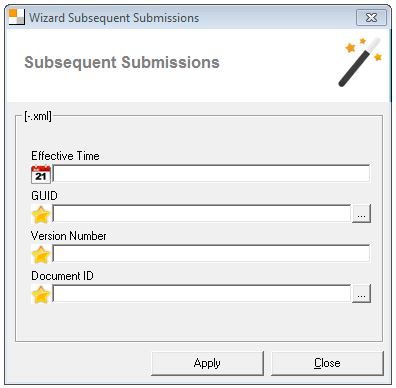Click the magic wand wizard icon

click(x=360, y=62)
